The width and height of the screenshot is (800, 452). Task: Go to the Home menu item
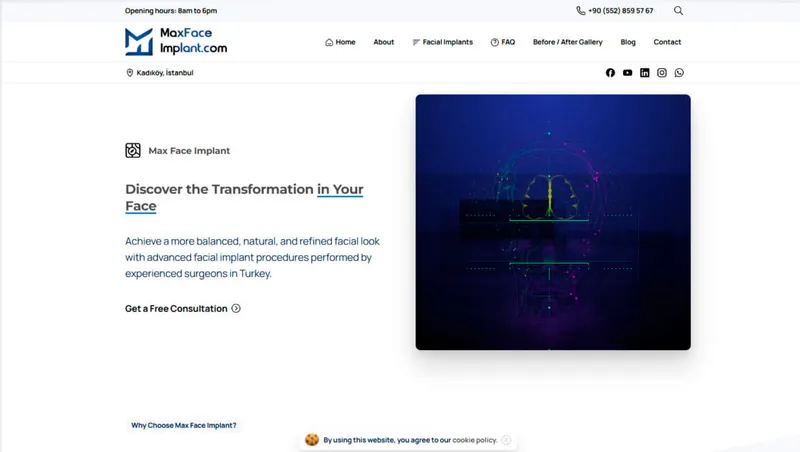[x=340, y=42]
